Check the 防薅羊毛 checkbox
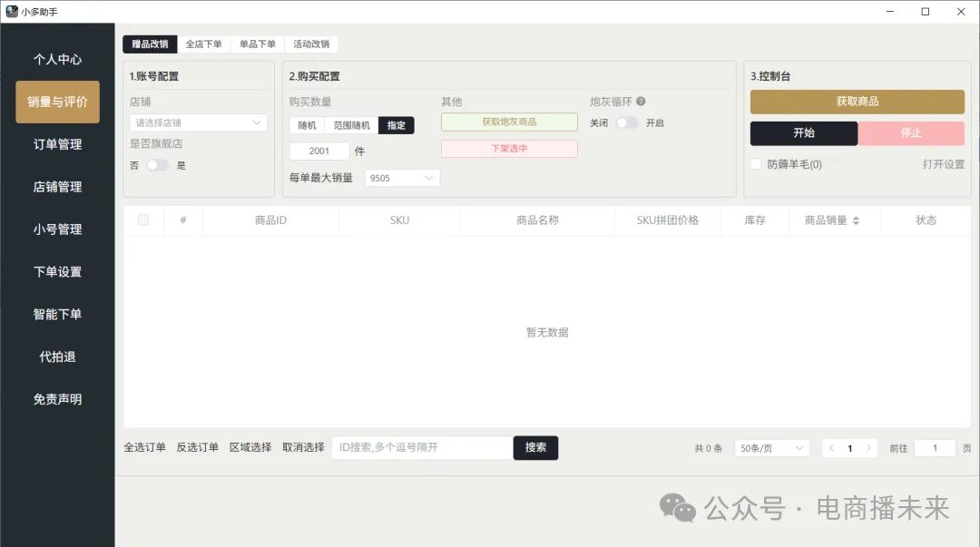 (756, 164)
